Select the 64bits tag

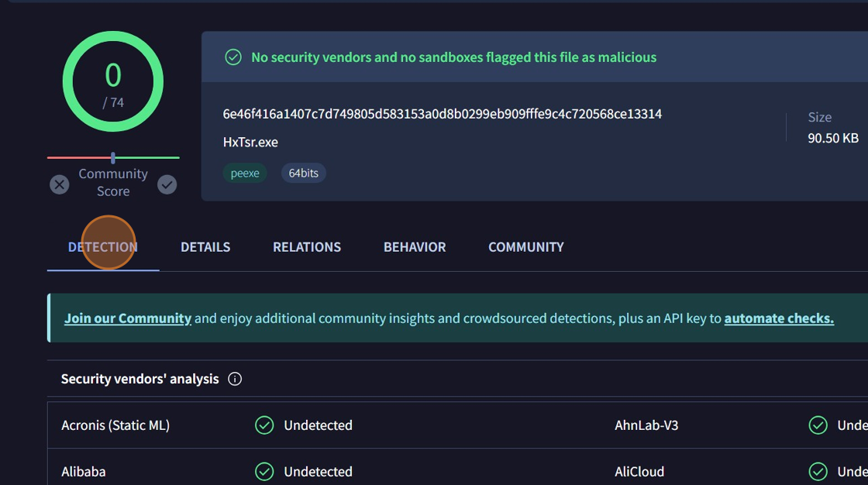pos(304,173)
